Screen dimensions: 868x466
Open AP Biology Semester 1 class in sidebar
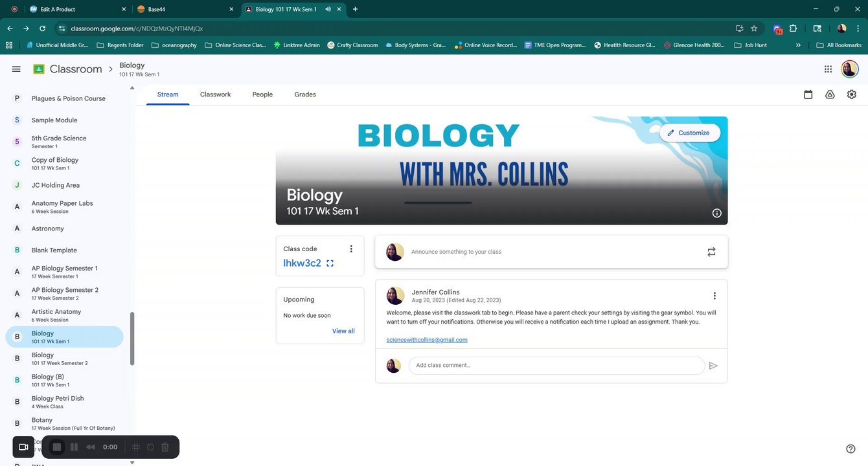(x=64, y=272)
